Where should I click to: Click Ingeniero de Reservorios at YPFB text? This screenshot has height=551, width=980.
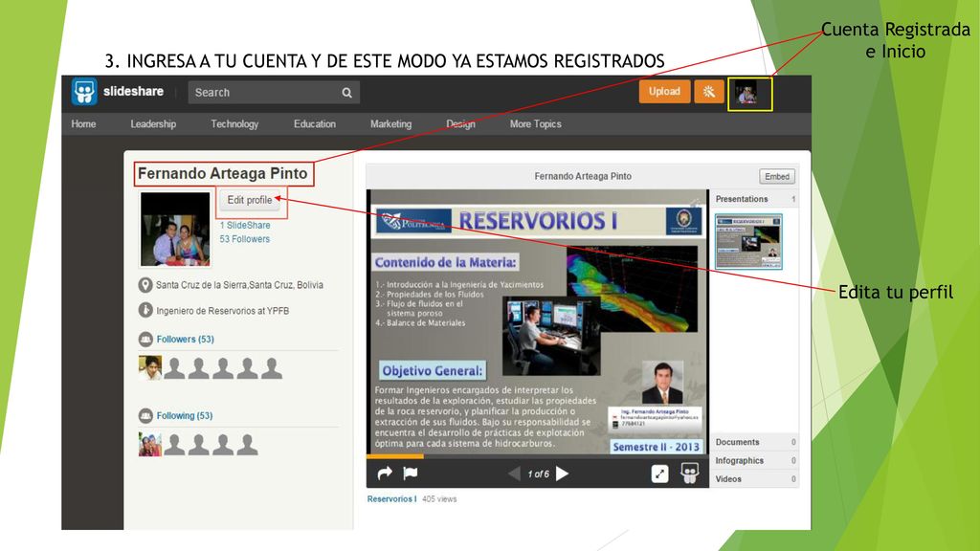222,311
